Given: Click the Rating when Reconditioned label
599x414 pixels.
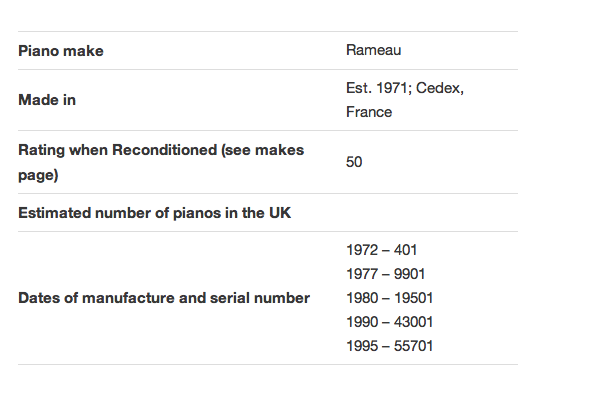Looking at the screenshot, I should pos(161,162).
